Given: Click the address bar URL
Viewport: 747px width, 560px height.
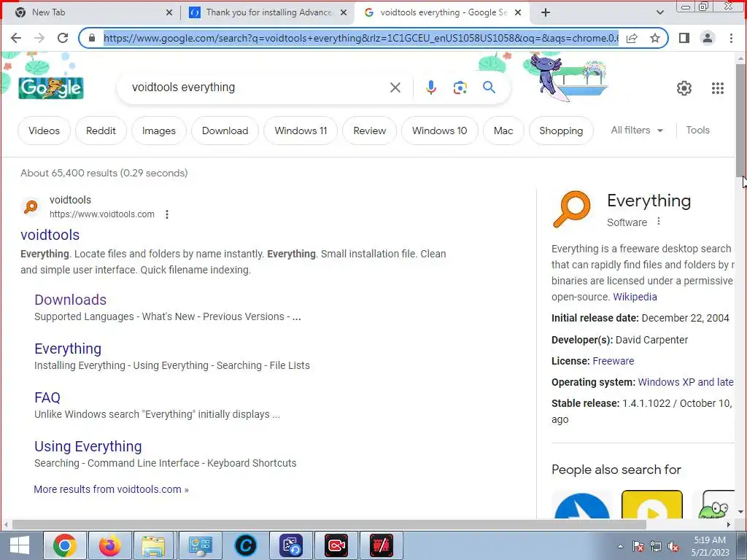Looking at the screenshot, I should coord(360,38).
